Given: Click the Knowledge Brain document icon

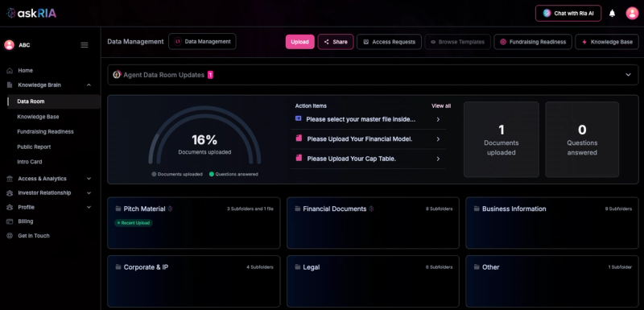Looking at the screenshot, I should pyautogui.click(x=10, y=85).
